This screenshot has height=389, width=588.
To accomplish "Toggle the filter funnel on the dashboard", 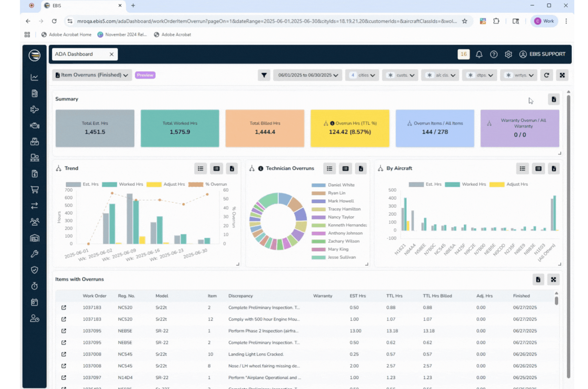I will point(264,75).
